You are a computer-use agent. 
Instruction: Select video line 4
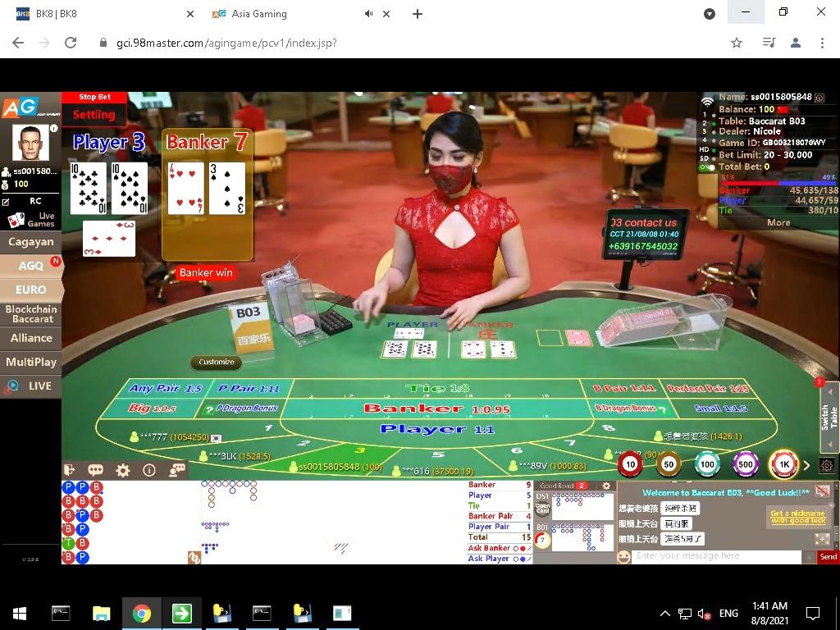pyautogui.click(x=708, y=139)
